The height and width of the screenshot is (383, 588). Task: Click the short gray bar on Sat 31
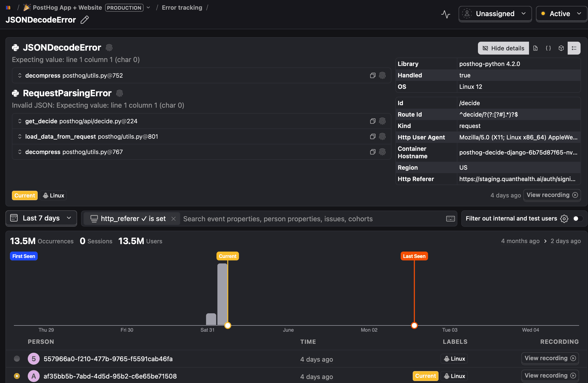pyautogui.click(x=211, y=319)
